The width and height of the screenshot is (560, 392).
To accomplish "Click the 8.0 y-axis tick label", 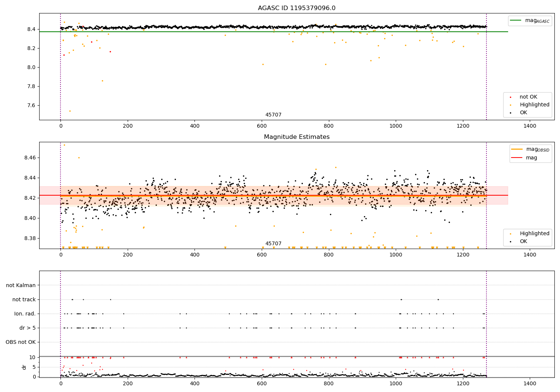I will 31,68.
